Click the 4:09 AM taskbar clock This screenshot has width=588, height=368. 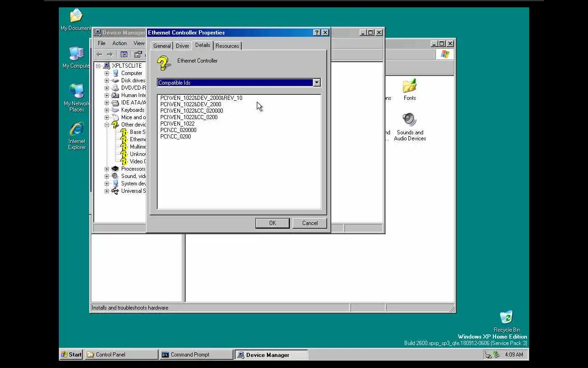pyautogui.click(x=514, y=355)
